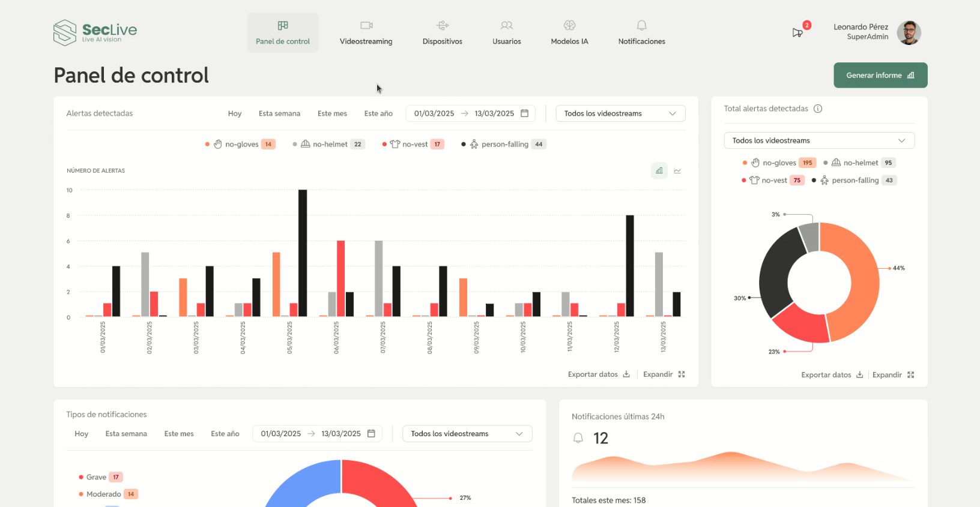The height and width of the screenshot is (507, 980).
Task: Switch to line chart view icon
Action: pyautogui.click(x=677, y=171)
